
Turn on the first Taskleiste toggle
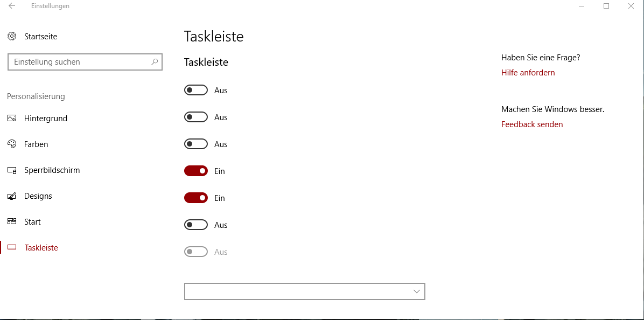point(196,91)
